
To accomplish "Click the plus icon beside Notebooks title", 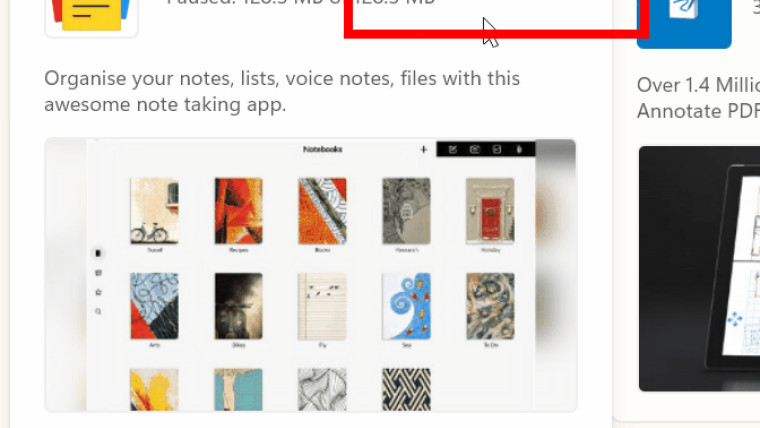I will pos(424,150).
